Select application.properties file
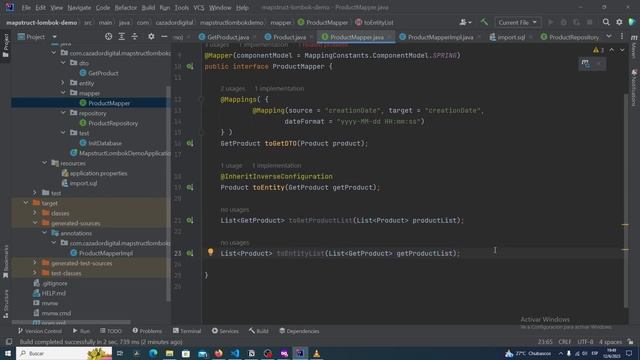640x360 pixels. point(98,173)
